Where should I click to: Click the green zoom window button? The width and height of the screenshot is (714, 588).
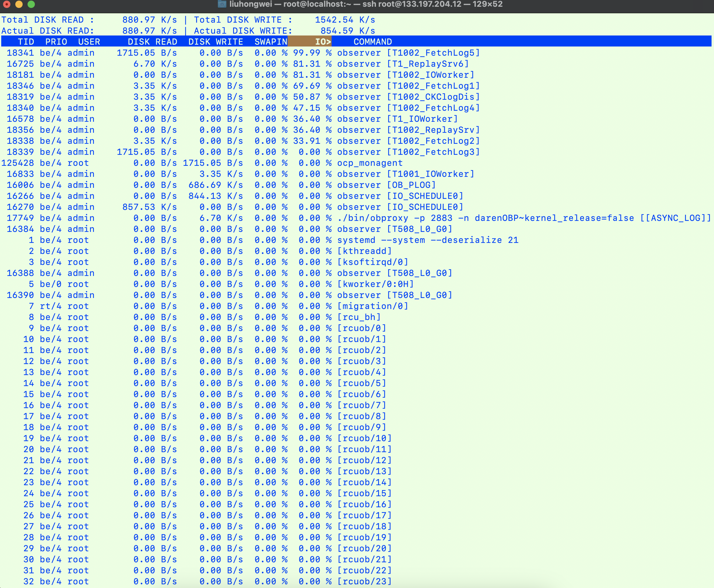coord(31,4)
